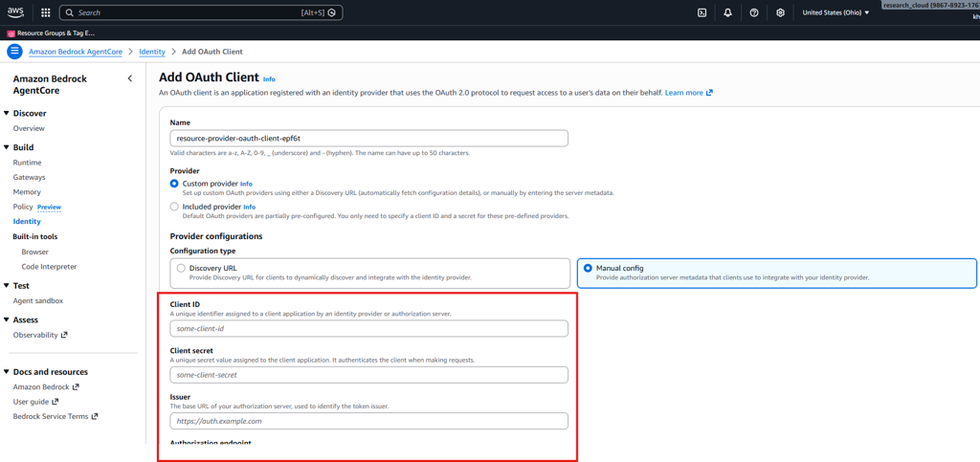This screenshot has height=462, width=980.
Task: Choose the Discovery URL configuration type
Action: click(x=181, y=269)
